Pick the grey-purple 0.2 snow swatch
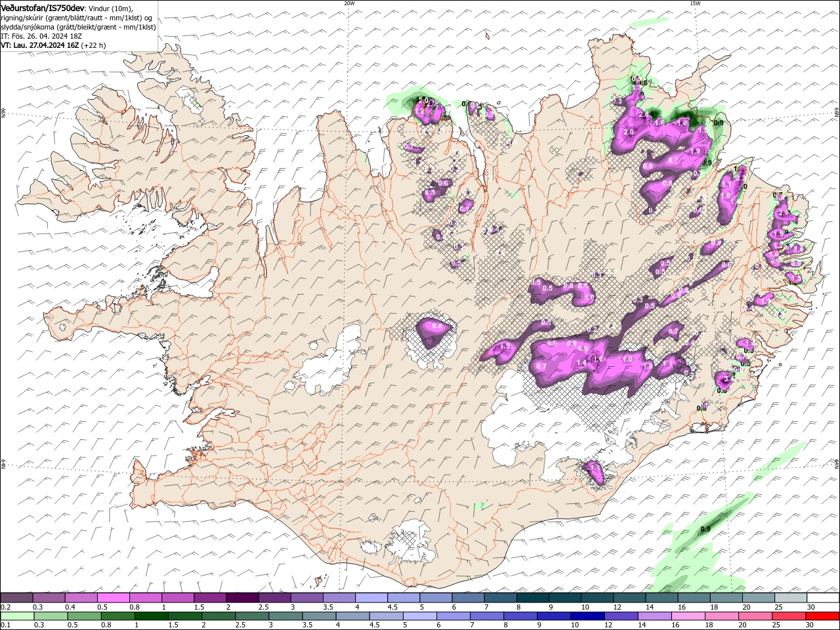 16,598
